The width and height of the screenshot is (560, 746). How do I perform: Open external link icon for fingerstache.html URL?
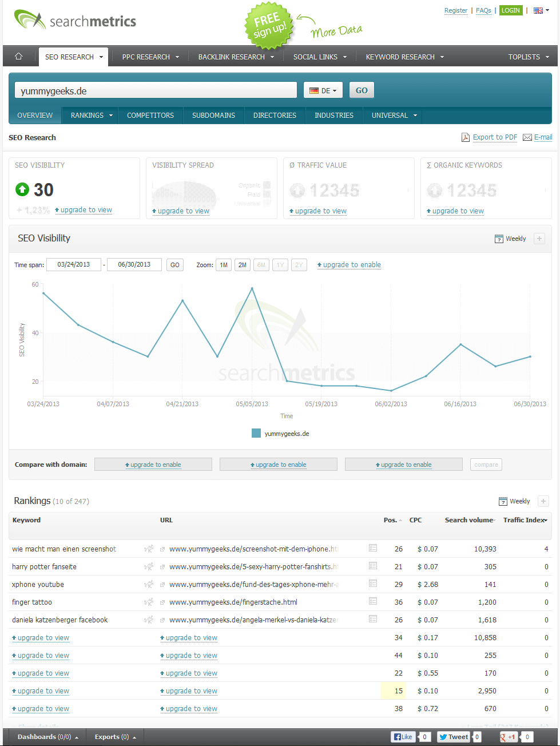(162, 602)
